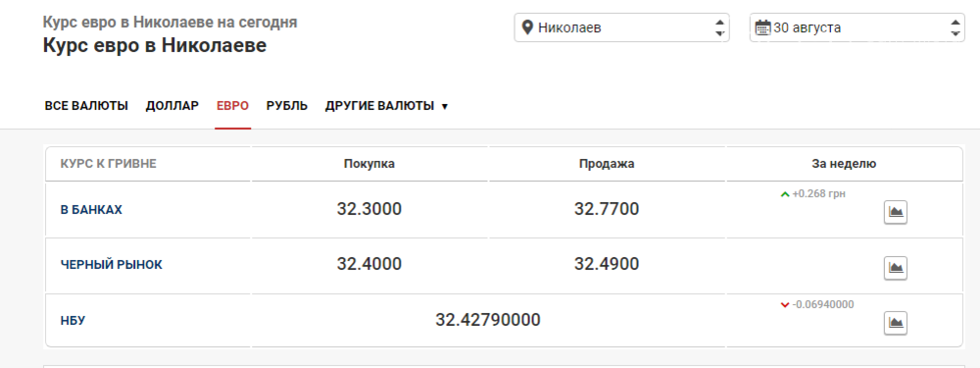
Task: Click the calendar icon beside 30 августа
Action: [762, 27]
